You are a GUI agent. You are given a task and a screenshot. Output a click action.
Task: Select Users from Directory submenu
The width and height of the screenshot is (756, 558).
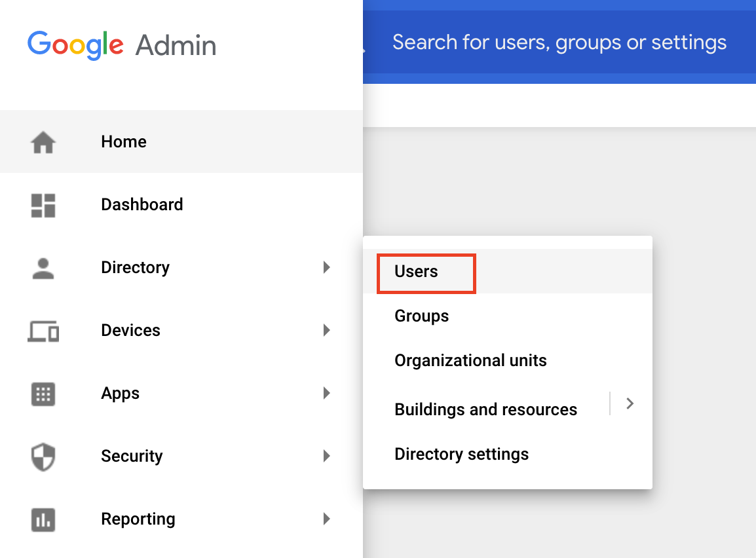tap(417, 272)
